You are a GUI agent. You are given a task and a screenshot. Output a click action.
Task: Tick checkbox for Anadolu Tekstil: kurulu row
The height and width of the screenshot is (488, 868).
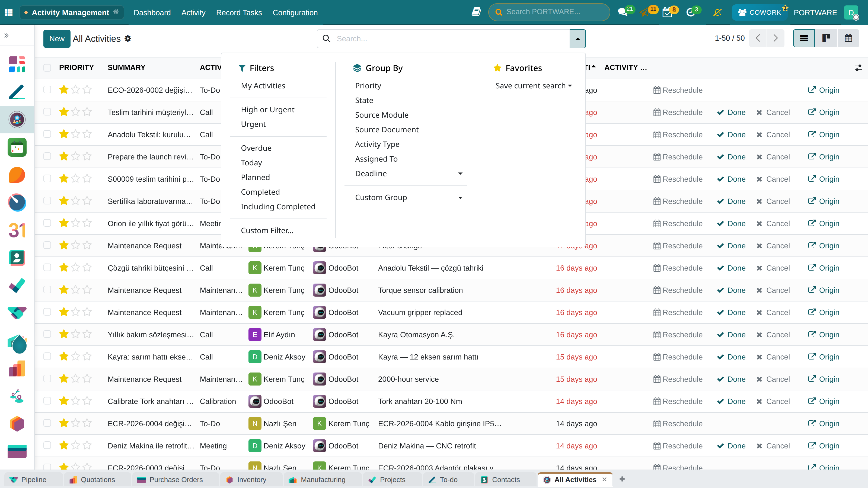point(47,134)
